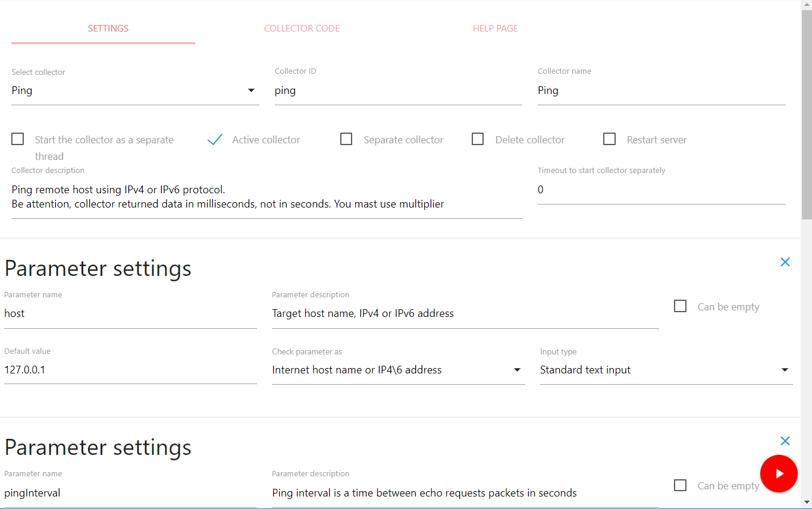Remove the pingInterval parameter with X icon
Viewport: 812px width, 509px height.
(785, 441)
